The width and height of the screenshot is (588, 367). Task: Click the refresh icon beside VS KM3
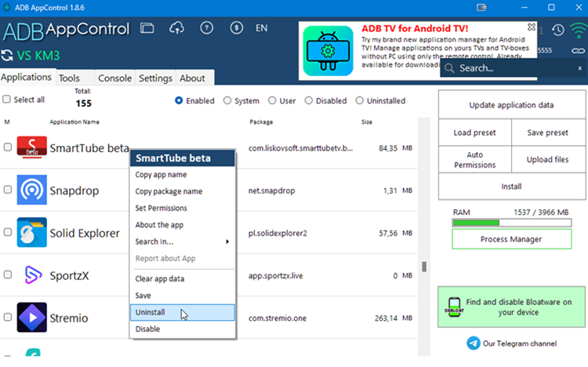pyautogui.click(x=7, y=55)
